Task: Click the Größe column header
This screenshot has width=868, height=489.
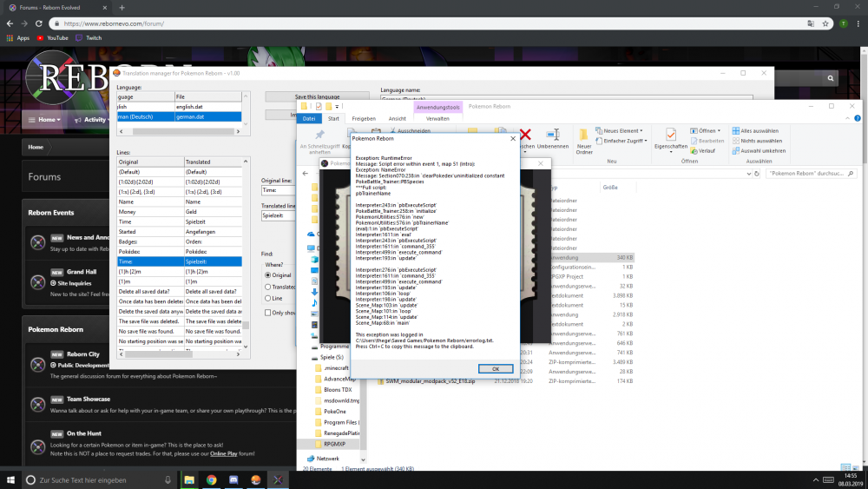Action: pyautogui.click(x=610, y=188)
